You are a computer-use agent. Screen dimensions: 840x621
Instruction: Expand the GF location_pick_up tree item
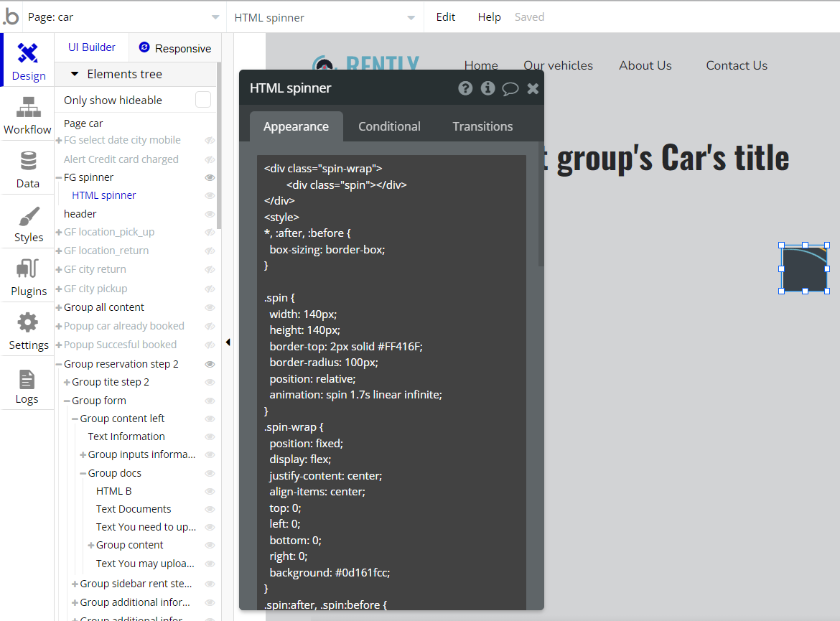coord(59,233)
